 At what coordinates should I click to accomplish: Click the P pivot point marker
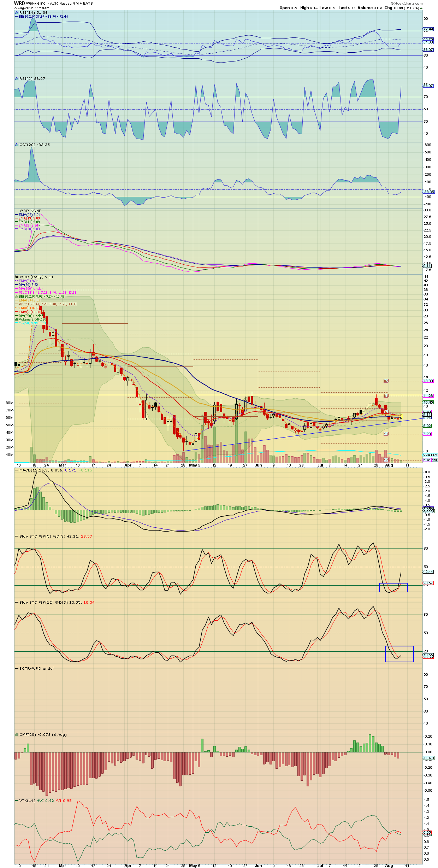pyautogui.click(x=386, y=412)
